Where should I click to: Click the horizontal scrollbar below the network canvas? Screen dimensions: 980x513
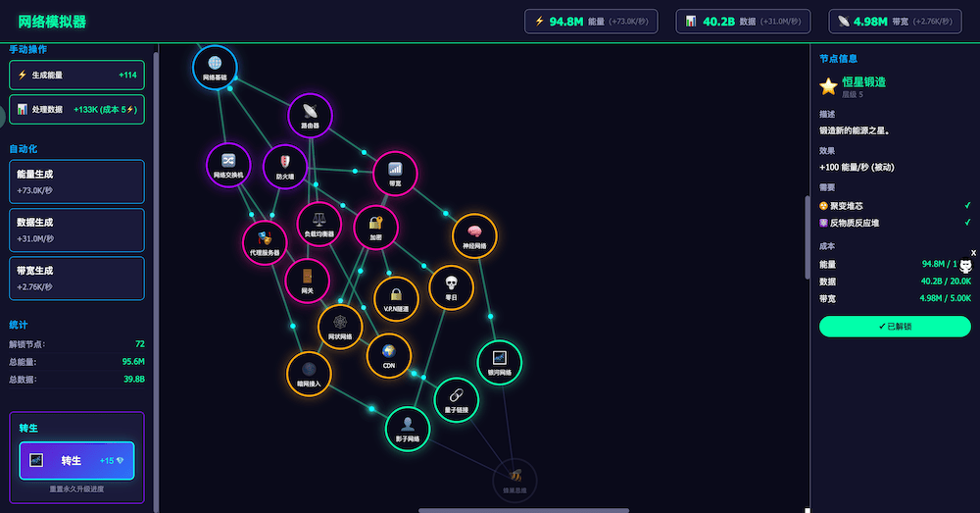point(523,510)
